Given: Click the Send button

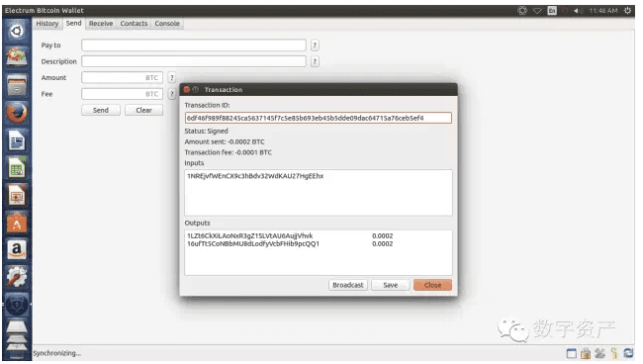Looking at the screenshot, I should pos(101,110).
